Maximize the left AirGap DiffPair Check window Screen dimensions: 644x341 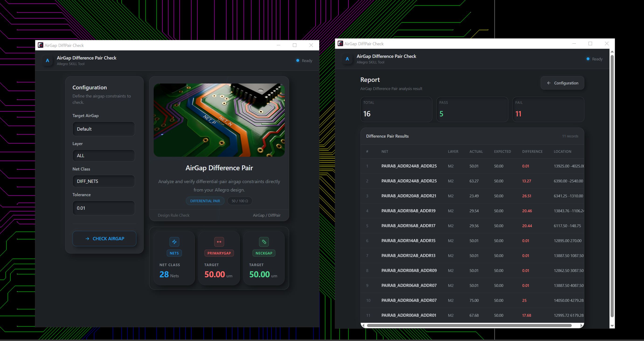(x=294, y=45)
